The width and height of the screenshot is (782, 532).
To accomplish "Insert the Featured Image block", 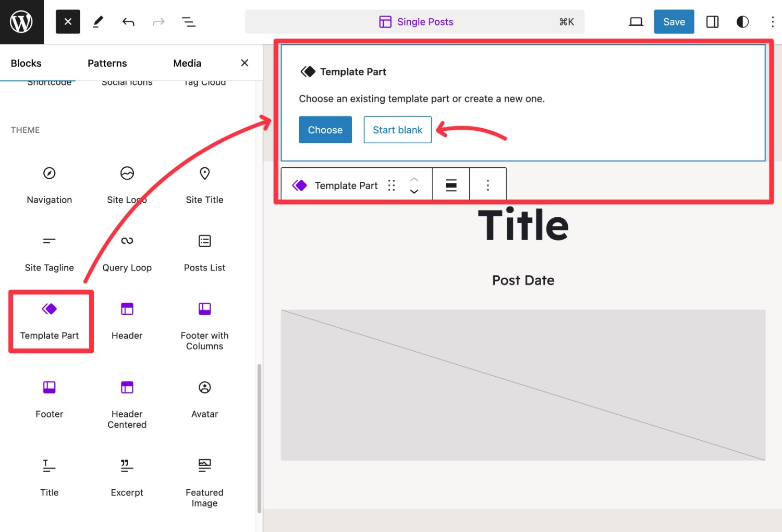I will tap(204, 484).
